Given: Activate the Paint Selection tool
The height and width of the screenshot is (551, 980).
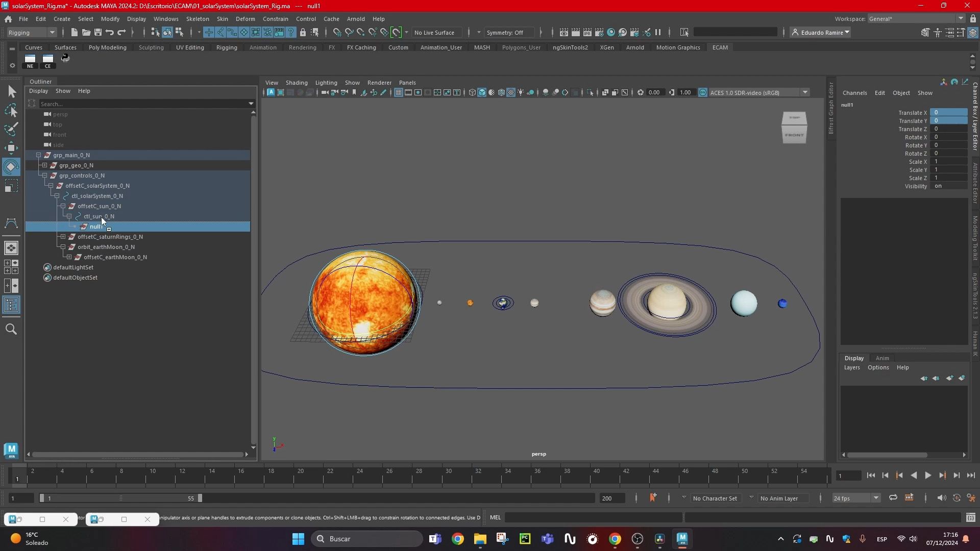Looking at the screenshot, I should tap(11, 129).
